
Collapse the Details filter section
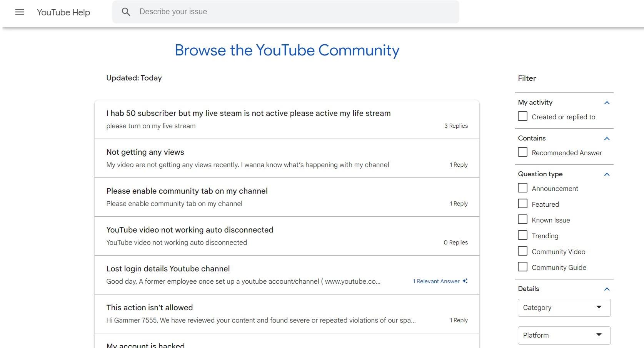[607, 289]
